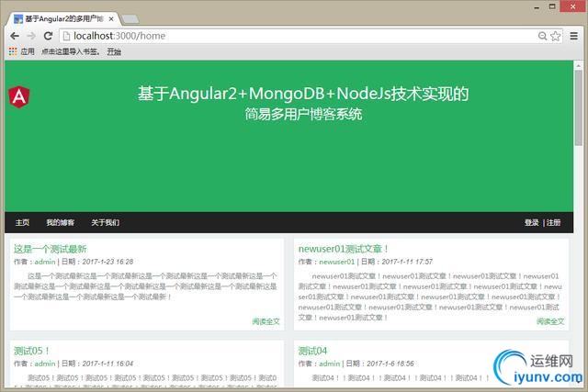The width and height of the screenshot is (588, 392).
Task: Open the 我的博客 navigation item
Action: [x=61, y=222]
